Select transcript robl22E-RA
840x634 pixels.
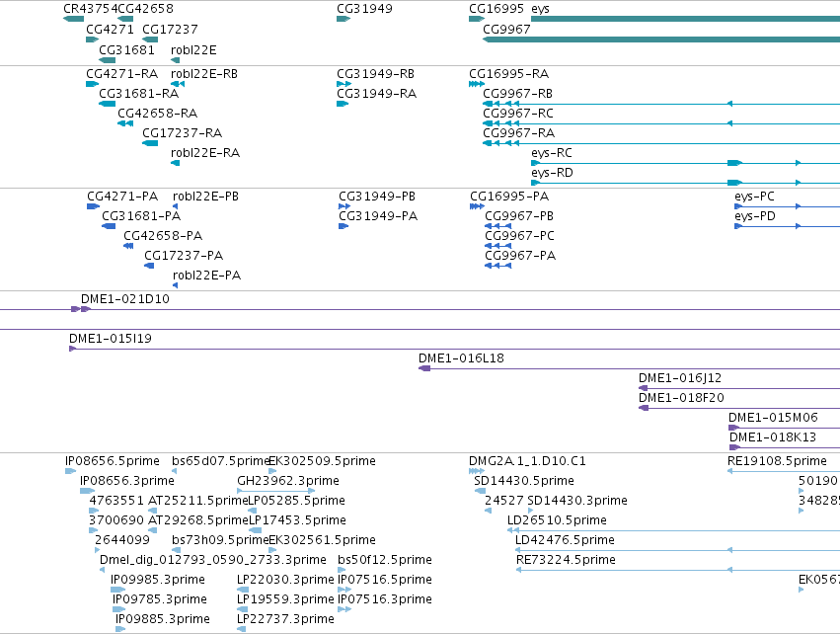pos(205,153)
